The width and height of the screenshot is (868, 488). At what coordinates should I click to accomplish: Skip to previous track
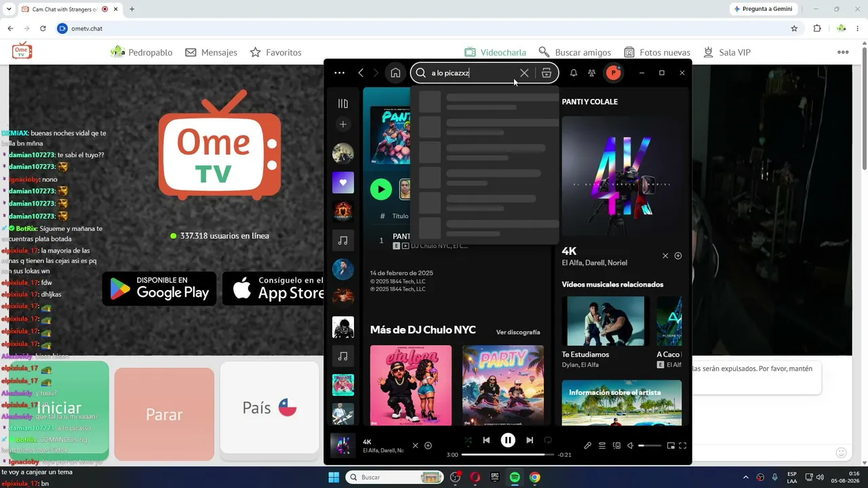[486, 441]
